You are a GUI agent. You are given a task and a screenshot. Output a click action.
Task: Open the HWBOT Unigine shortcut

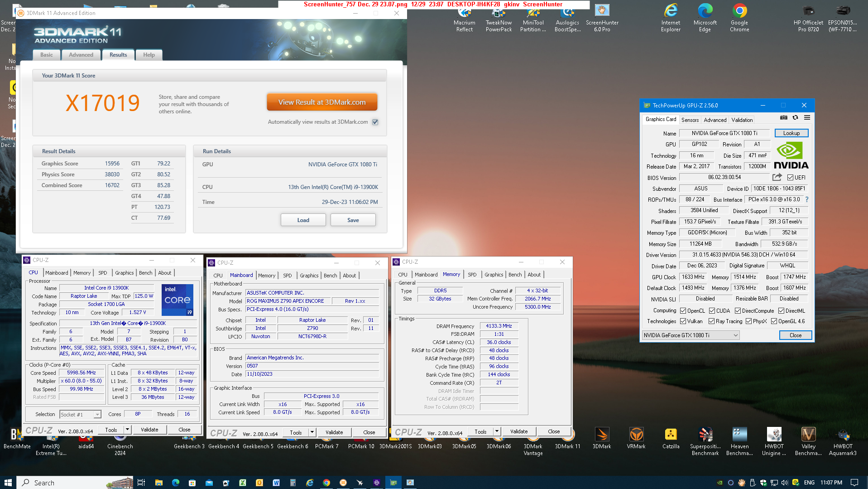(774, 441)
